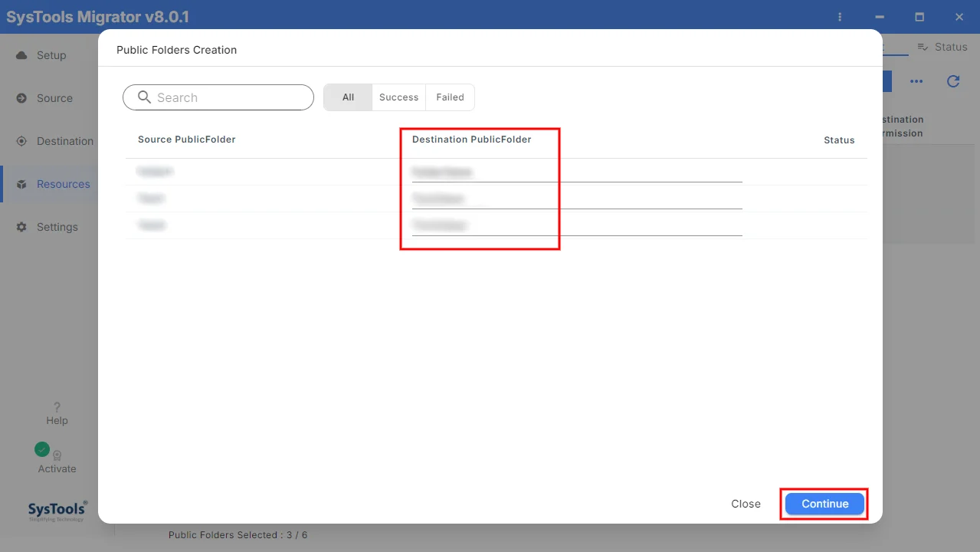Click the Source PublicFolder column header
The height and width of the screenshot is (552, 980).
[187, 140]
